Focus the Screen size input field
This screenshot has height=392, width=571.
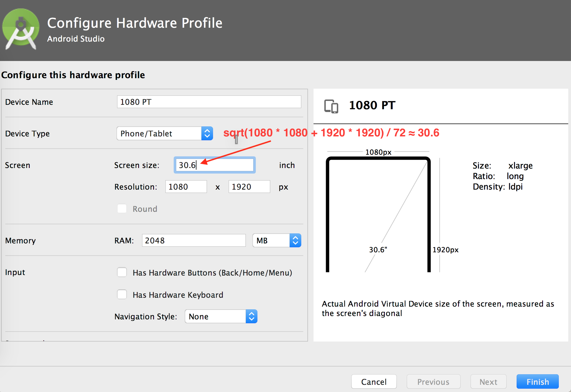[x=214, y=165]
